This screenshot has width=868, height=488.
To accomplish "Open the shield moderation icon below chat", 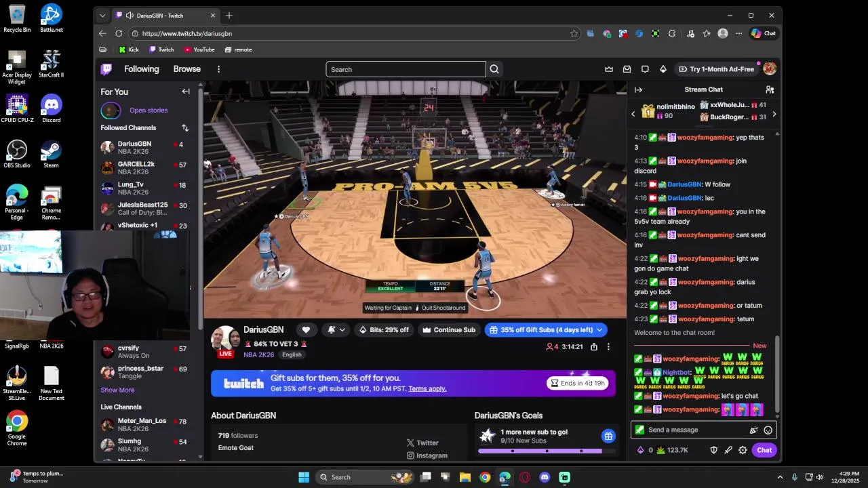I will (x=713, y=450).
